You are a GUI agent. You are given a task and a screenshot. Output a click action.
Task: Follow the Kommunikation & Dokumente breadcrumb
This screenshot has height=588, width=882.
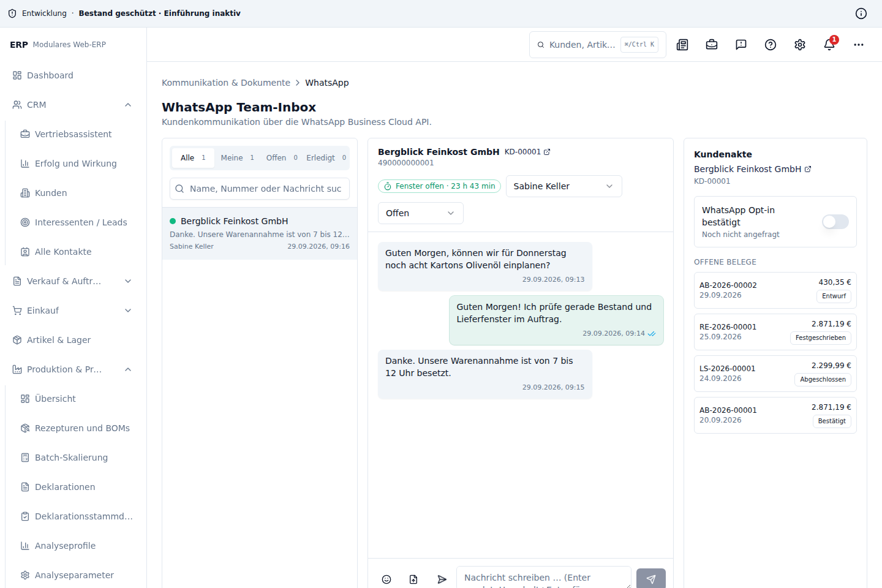pyautogui.click(x=226, y=83)
